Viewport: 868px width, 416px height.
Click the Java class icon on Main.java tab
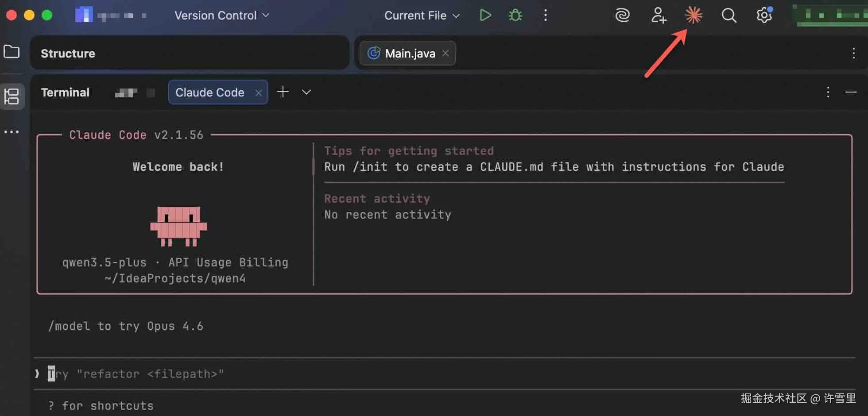click(374, 53)
